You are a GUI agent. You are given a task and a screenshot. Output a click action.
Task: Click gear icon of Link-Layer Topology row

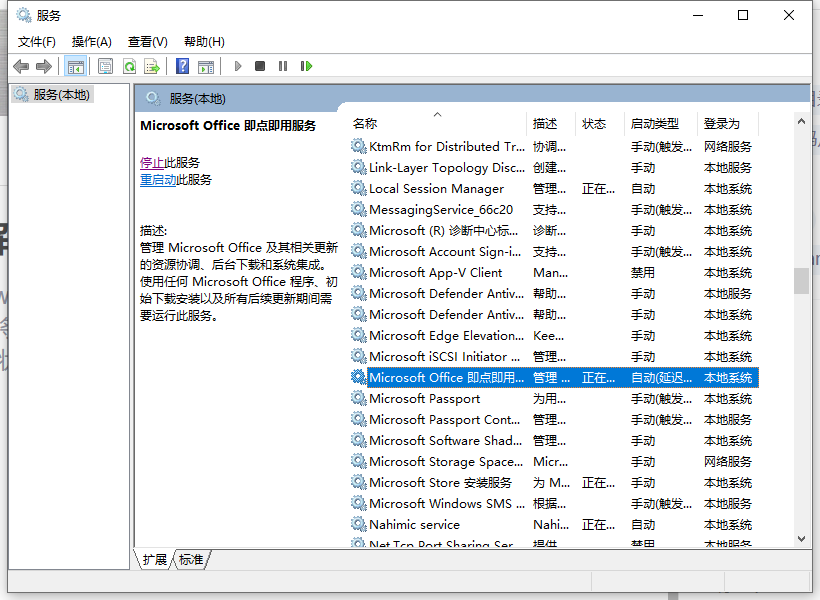(358, 167)
